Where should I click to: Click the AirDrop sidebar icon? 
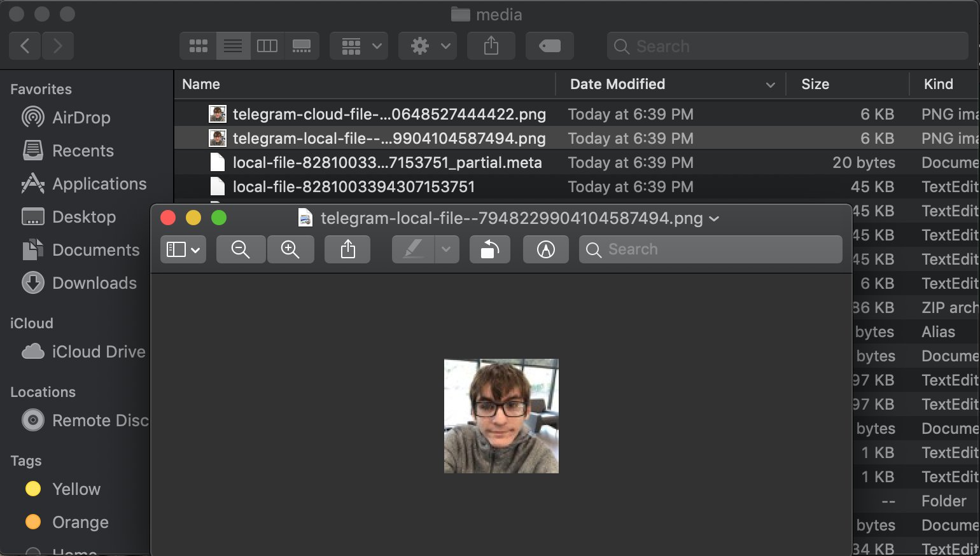(33, 118)
